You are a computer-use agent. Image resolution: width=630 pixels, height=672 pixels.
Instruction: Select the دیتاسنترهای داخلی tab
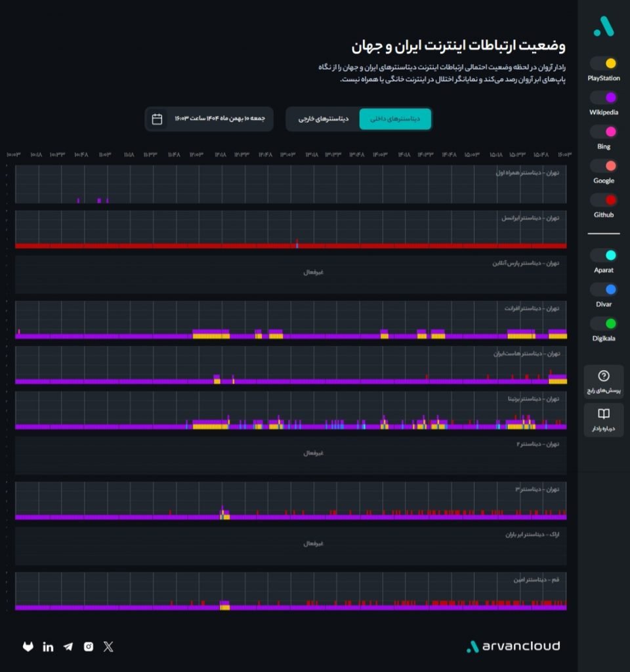click(396, 119)
